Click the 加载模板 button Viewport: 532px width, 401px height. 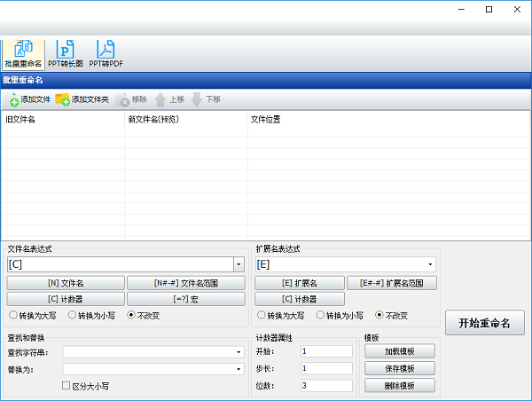pos(400,351)
